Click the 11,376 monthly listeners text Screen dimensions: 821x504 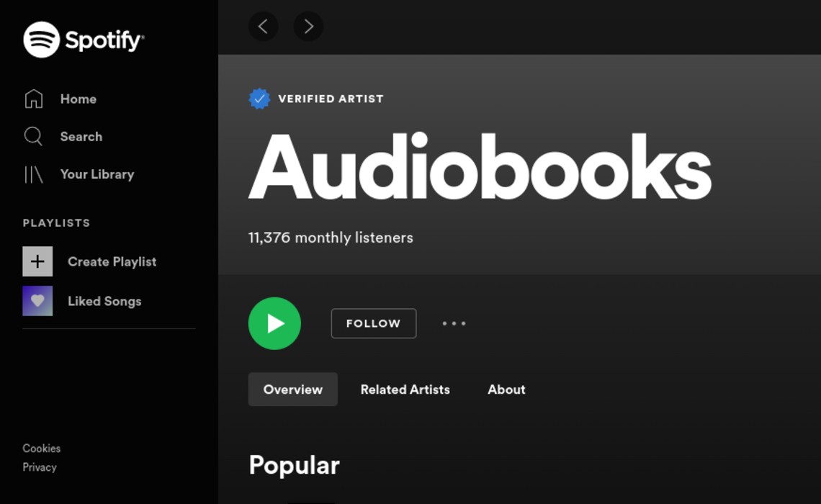[331, 238]
